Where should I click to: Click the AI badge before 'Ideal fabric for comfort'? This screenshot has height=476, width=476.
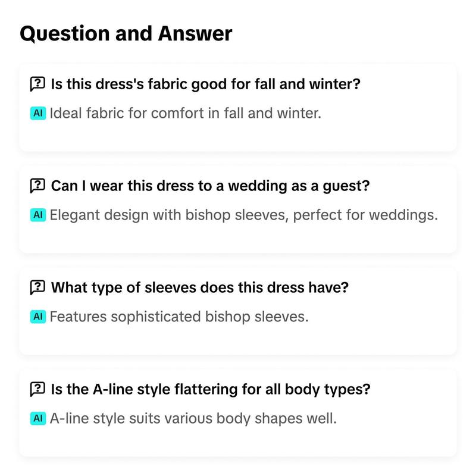[x=38, y=113]
